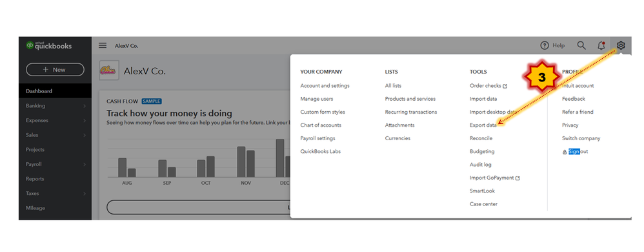Screen dimensions: 644x252
Task: Expand the Expenses chevron
Action: [84, 120]
